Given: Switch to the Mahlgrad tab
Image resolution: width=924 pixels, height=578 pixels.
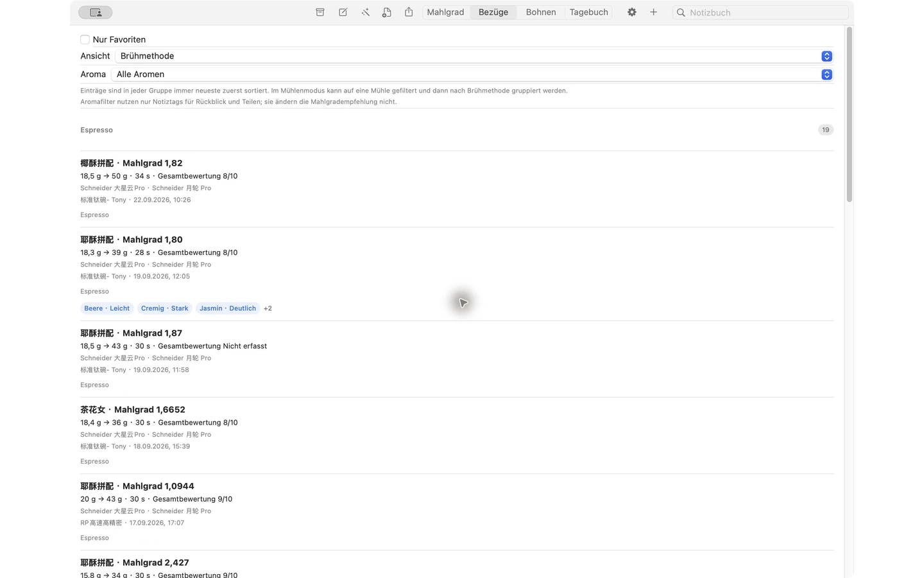Looking at the screenshot, I should pyautogui.click(x=445, y=12).
